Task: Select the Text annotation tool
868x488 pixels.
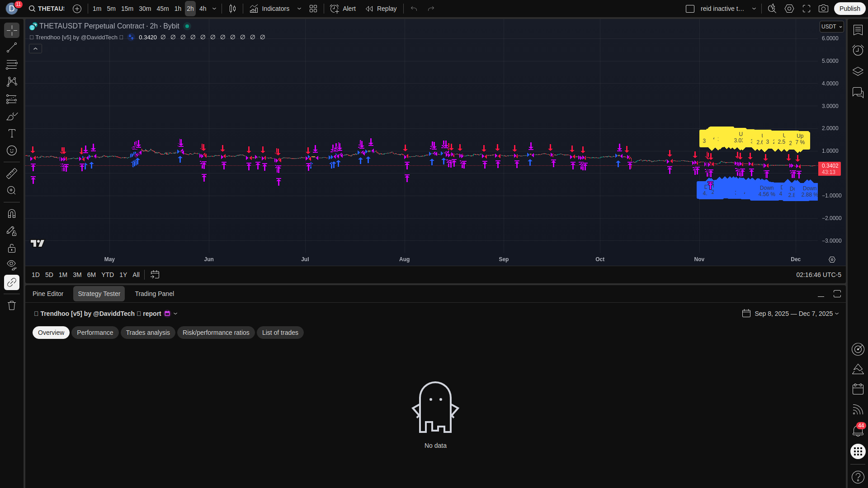Action: coord(12,133)
